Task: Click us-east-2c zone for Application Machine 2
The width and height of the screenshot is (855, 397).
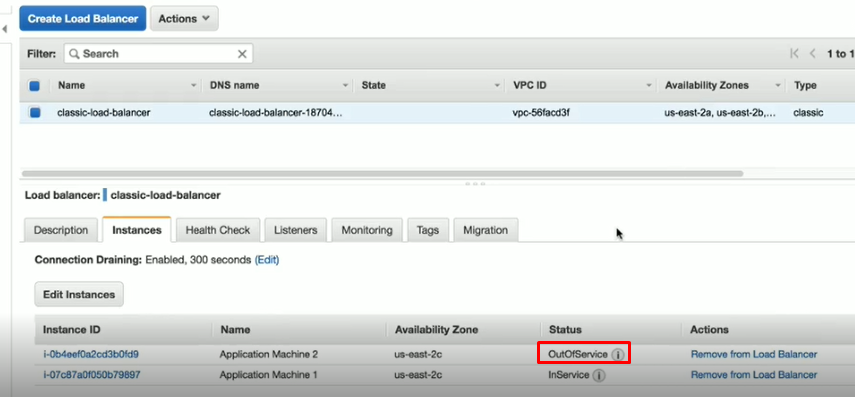Action: (418, 354)
